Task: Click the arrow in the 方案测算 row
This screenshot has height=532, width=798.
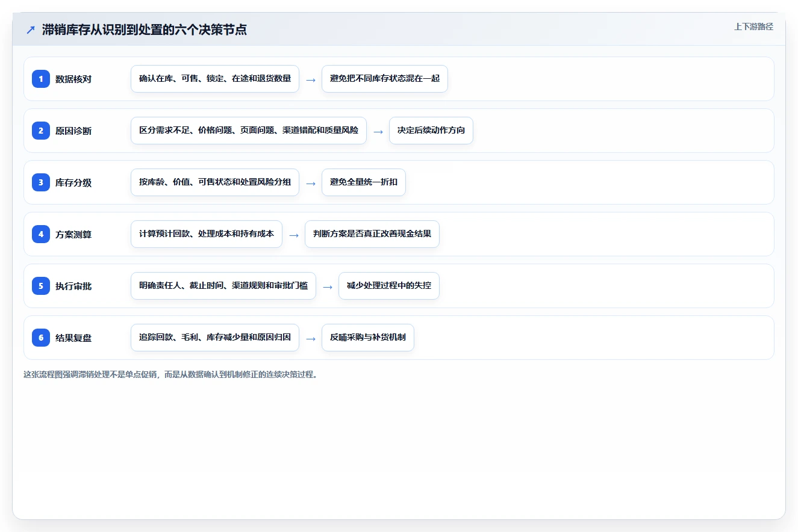Action: click(x=294, y=235)
